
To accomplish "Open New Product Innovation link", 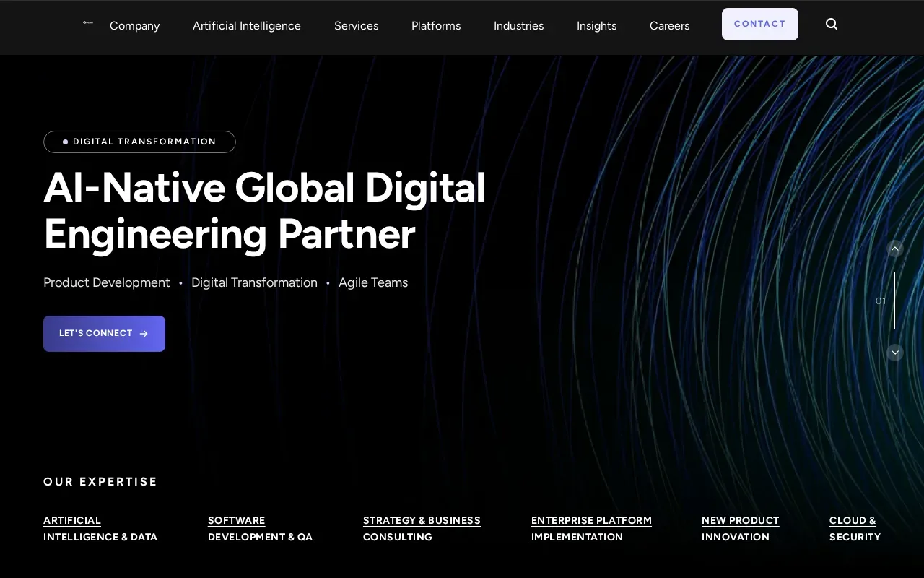I will pos(740,529).
